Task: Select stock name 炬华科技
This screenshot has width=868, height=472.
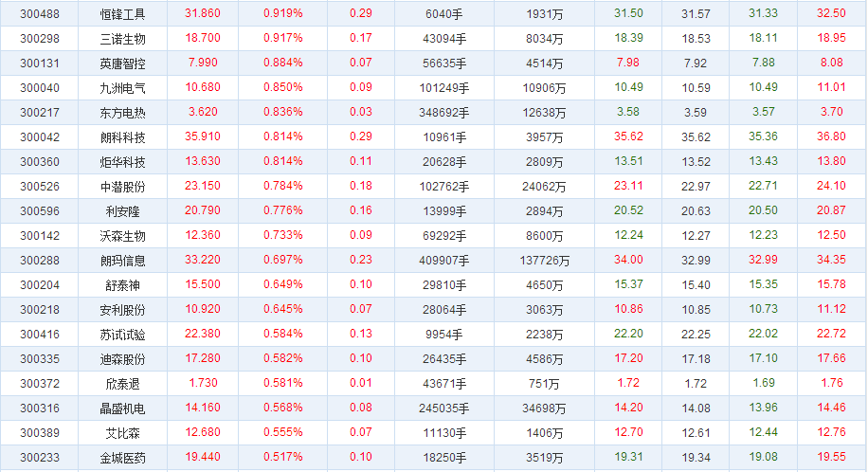Action: click(x=122, y=162)
